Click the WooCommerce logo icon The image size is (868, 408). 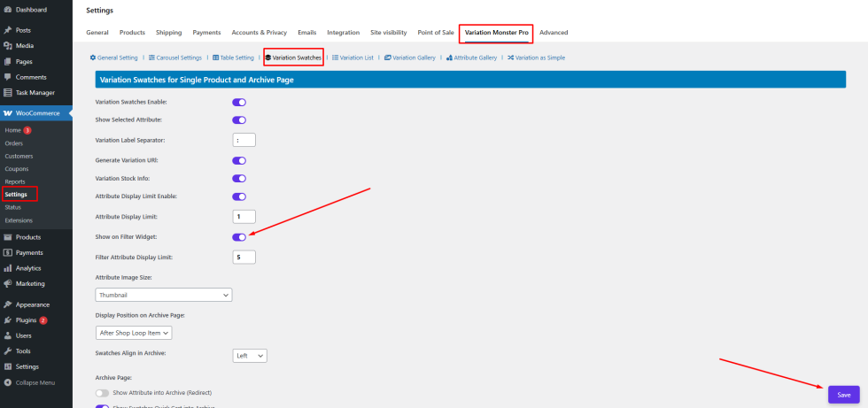point(8,113)
